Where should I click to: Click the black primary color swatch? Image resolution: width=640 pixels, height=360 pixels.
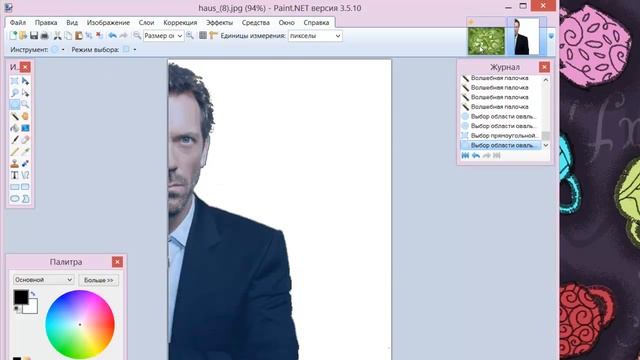click(x=20, y=297)
